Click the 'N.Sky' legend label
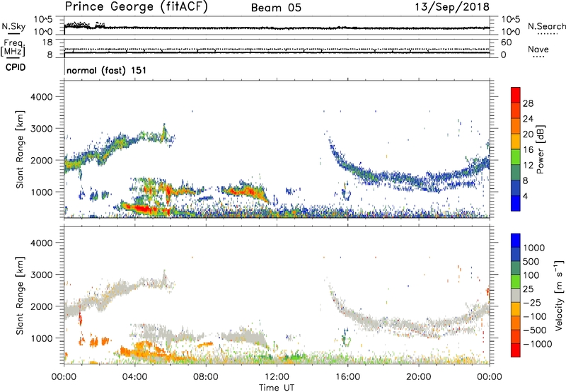The width and height of the screenshot is (566, 392). (13, 26)
